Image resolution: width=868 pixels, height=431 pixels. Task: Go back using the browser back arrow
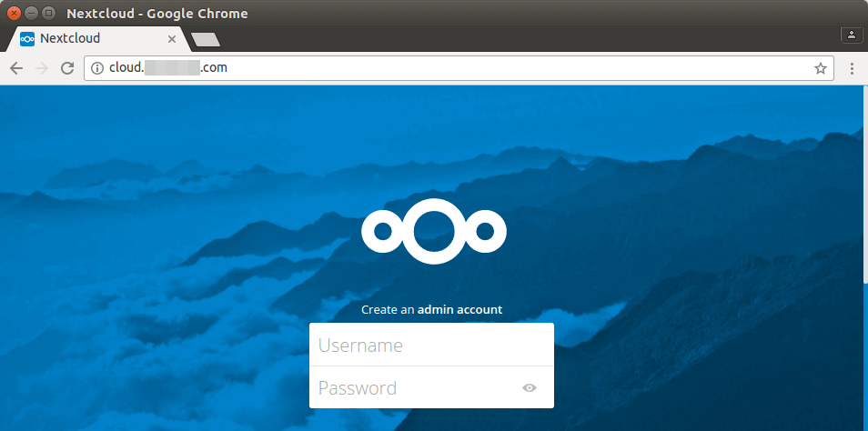pyautogui.click(x=16, y=68)
